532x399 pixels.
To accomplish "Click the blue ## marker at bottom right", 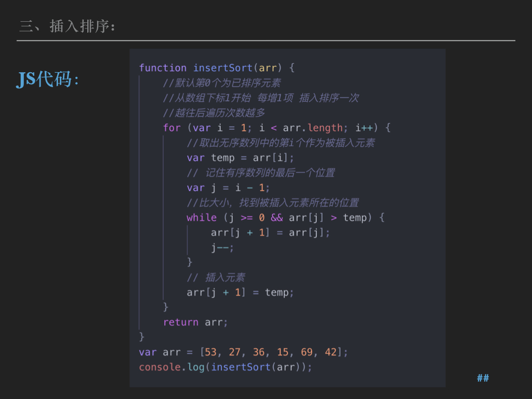I will [x=483, y=378].
